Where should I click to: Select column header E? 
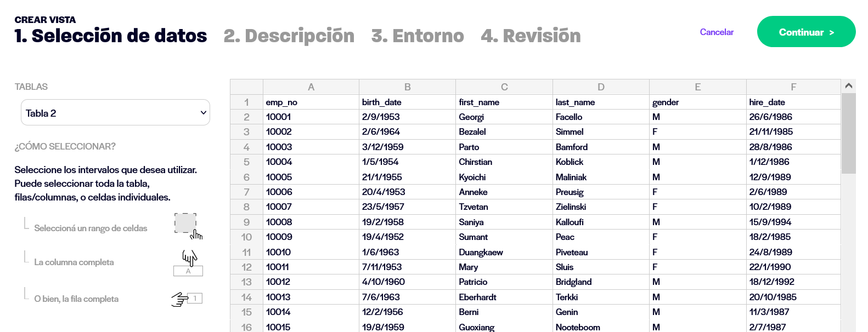click(697, 87)
